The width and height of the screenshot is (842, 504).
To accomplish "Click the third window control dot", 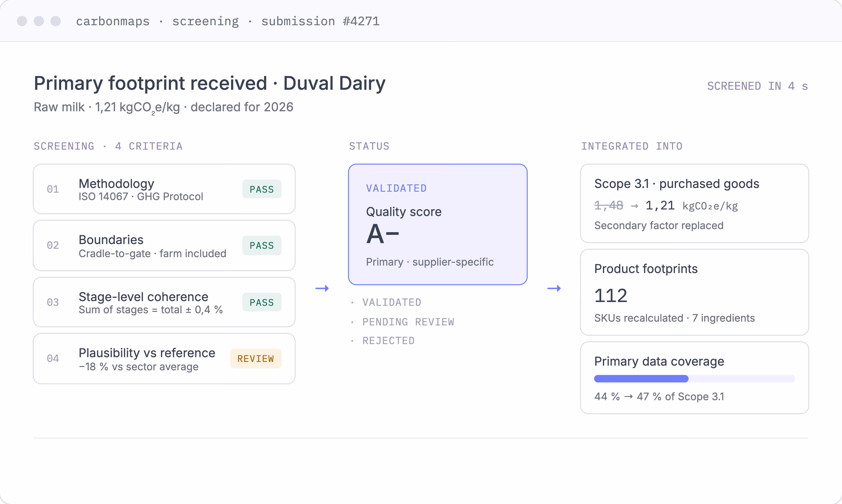I will point(56,21).
